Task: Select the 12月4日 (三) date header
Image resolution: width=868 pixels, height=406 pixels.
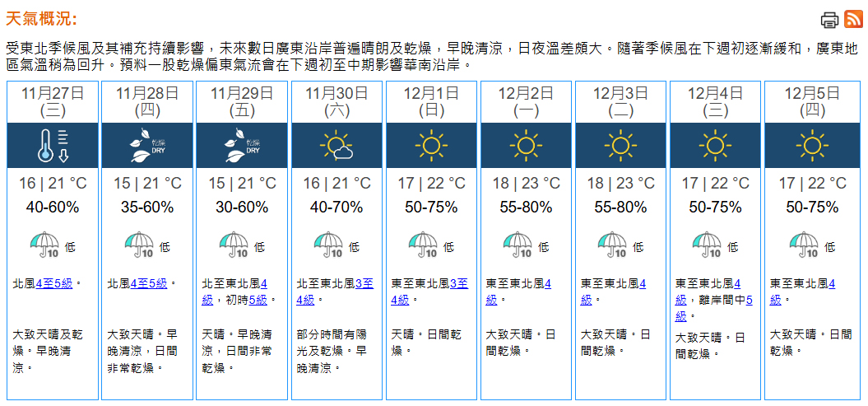Action: 717,100
